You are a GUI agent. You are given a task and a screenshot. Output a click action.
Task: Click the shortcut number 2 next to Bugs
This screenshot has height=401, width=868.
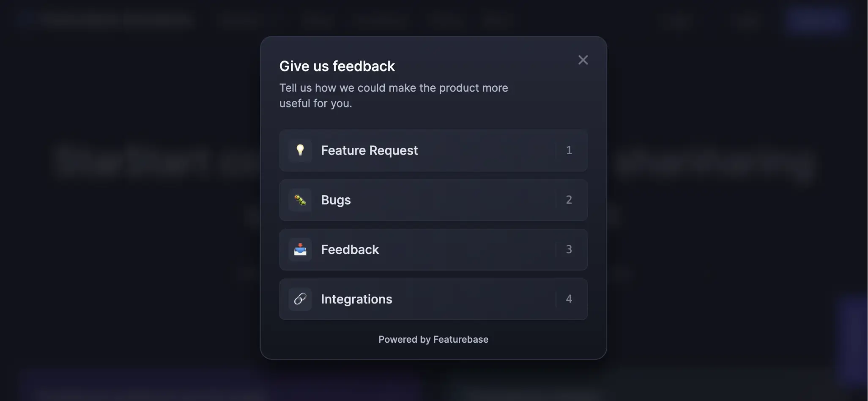pos(569,199)
